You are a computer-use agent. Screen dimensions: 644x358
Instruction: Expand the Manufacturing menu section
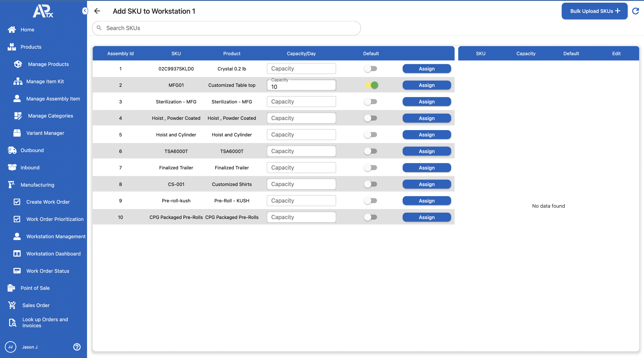(x=37, y=185)
